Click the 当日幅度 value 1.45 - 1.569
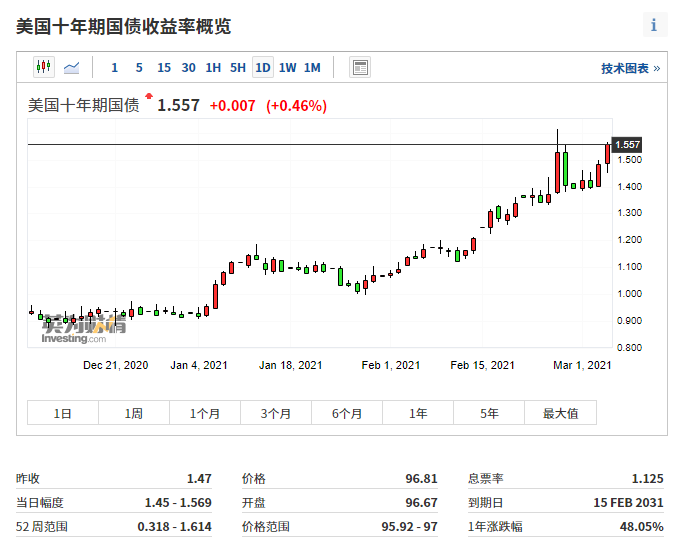Image resolution: width=681 pixels, height=543 pixels. tap(178, 503)
